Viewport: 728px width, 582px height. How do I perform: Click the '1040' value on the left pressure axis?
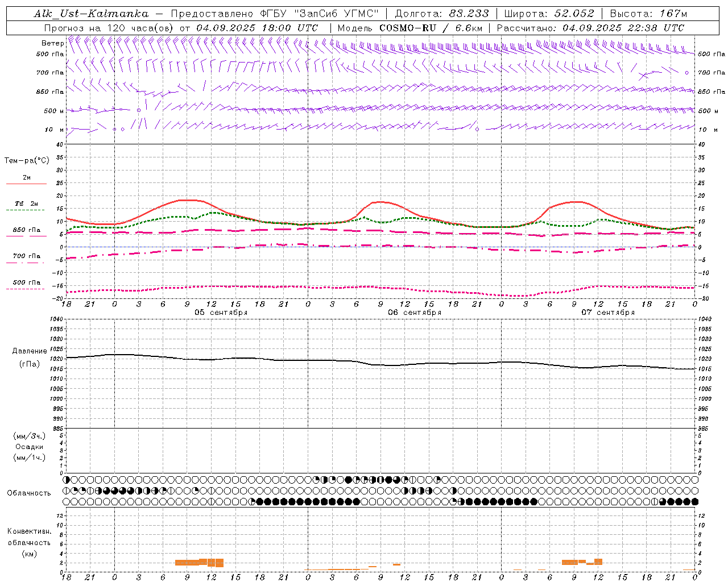click(57, 319)
